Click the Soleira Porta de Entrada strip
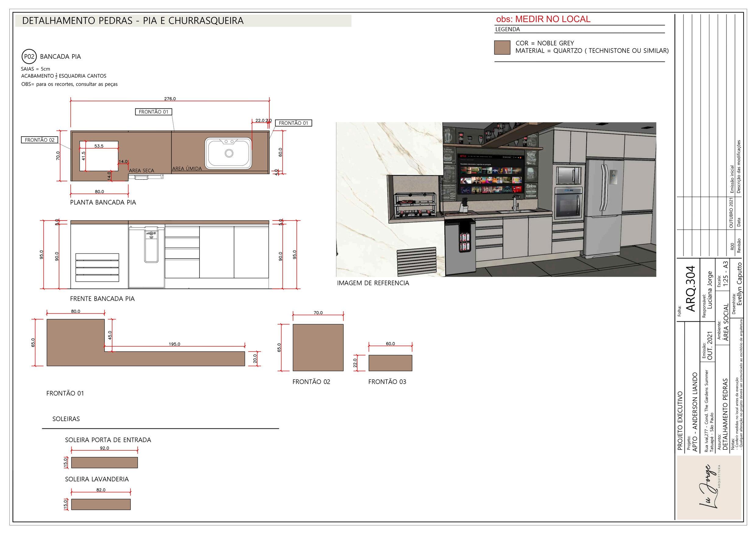Image resolution: width=756 pixels, height=534 pixels. pyautogui.click(x=104, y=462)
